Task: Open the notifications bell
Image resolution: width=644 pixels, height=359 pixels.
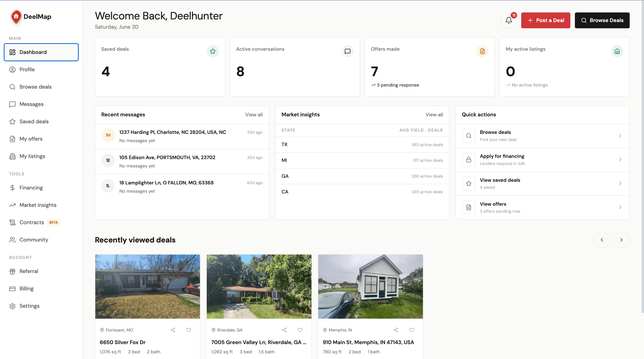Action: click(508, 20)
